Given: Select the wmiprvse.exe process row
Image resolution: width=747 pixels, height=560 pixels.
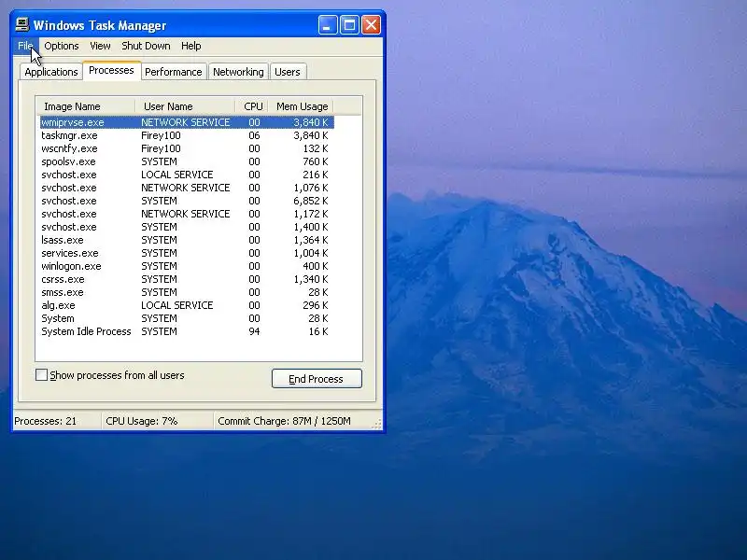Looking at the screenshot, I should (187, 122).
